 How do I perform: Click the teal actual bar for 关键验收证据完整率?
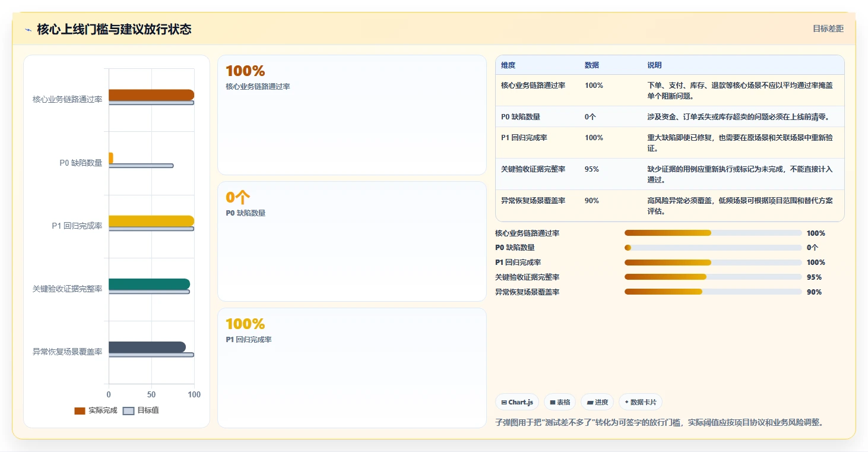[x=149, y=285]
